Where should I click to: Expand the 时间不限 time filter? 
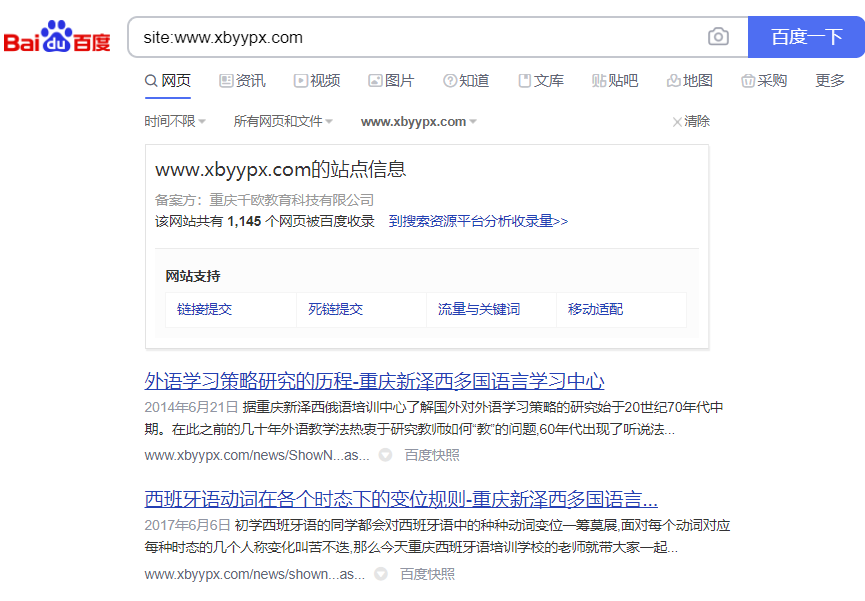click(175, 121)
